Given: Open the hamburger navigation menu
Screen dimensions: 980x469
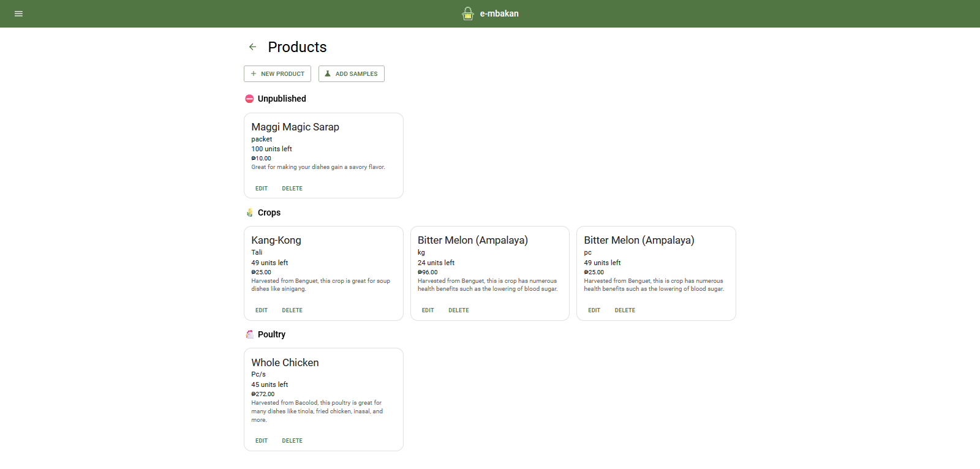Looking at the screenshot, I should [x=18, y=13].
